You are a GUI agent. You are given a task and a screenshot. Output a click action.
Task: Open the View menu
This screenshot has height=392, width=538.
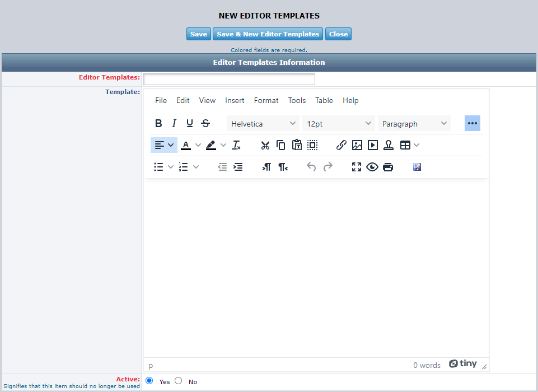point(207,101)
